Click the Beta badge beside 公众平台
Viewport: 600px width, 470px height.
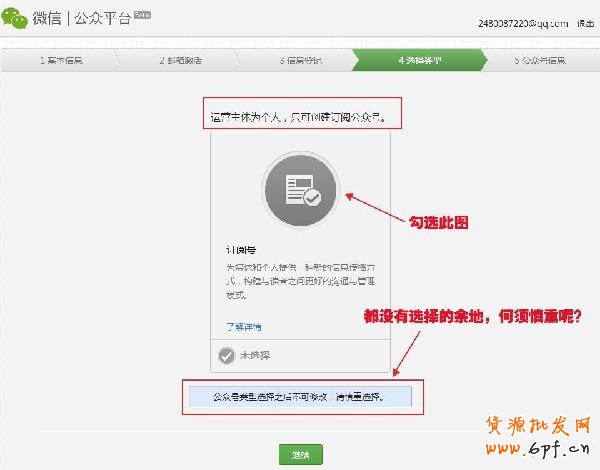[142, 17]
